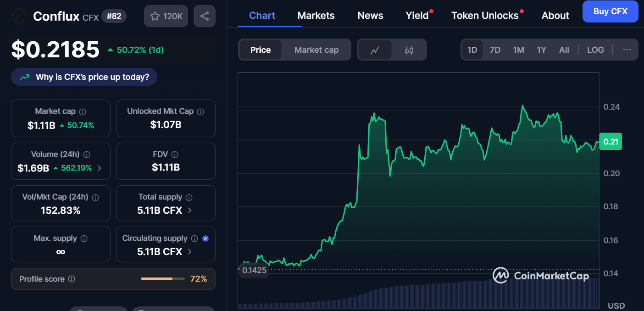The width and height of the screenshot is (644, 311).
Task: Open the Token Unlocks tab
Action: 485,16
